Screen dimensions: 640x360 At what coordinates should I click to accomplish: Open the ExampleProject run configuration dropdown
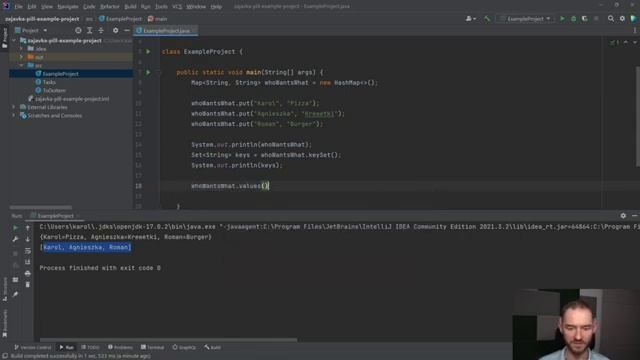click(526, 19)
